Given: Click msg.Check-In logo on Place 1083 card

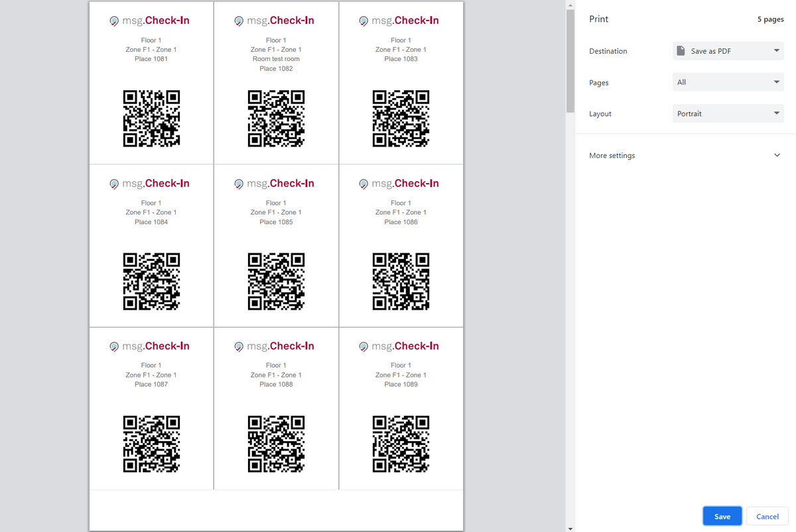Looking at the screenshot, I should pyautogui.click(x=399, y=21).
